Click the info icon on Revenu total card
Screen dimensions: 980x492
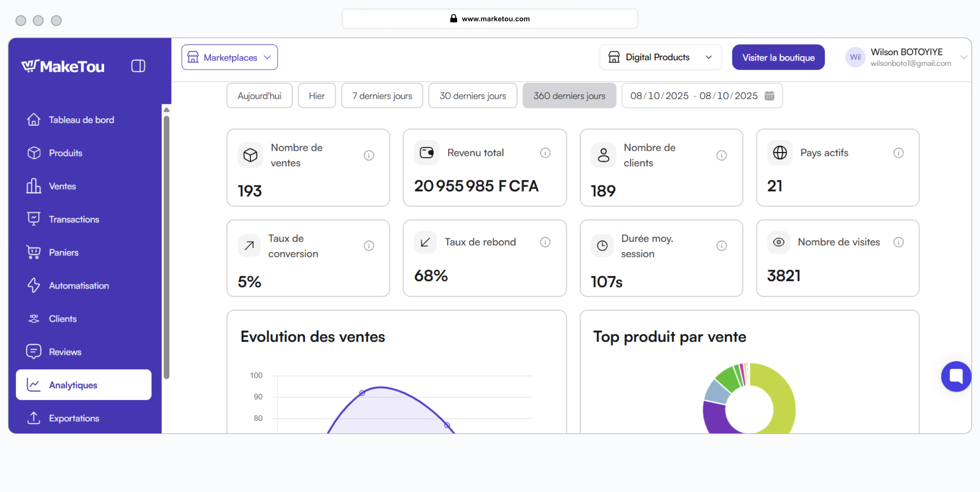click(x=545, y=153)
